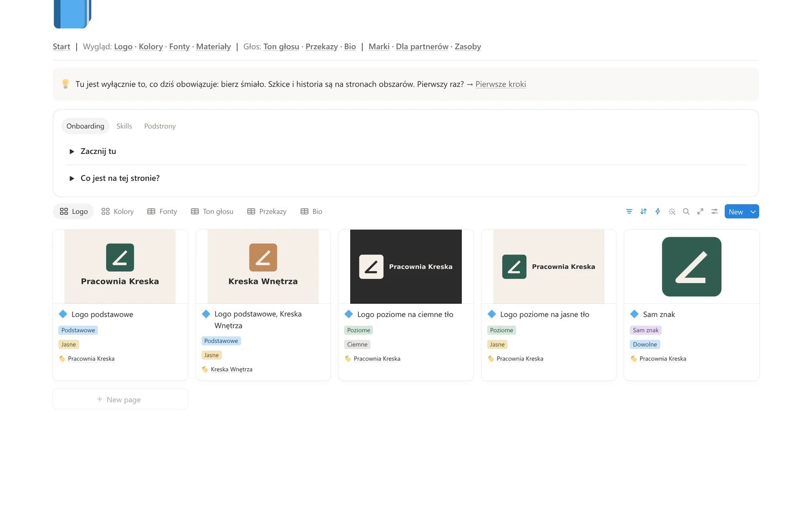Viewport: 812px width, 508px height.
Task: Select the Ton głosu database view tab
Action: 212,211
